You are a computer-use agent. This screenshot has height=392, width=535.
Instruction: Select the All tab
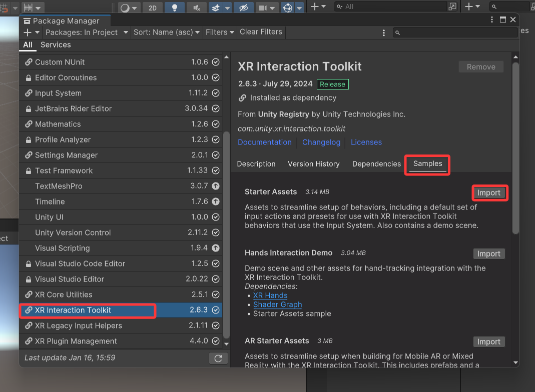click(28, 44)
